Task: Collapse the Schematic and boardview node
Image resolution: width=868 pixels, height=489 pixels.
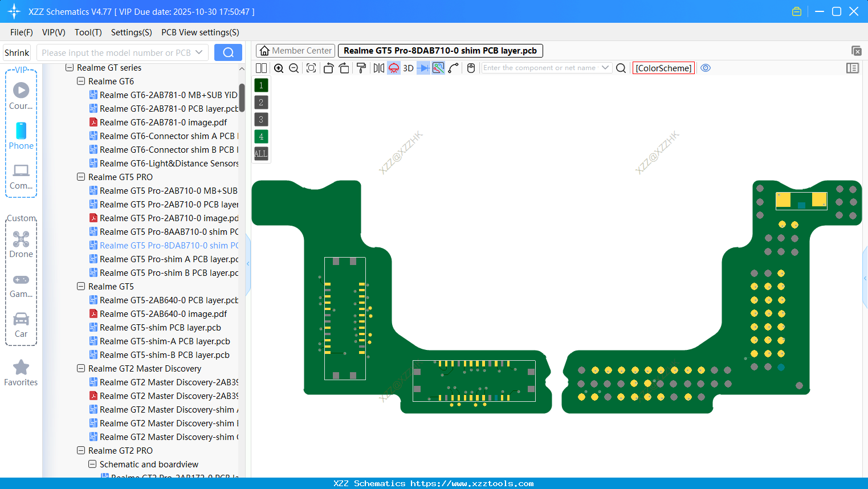Action: (92, 464)
